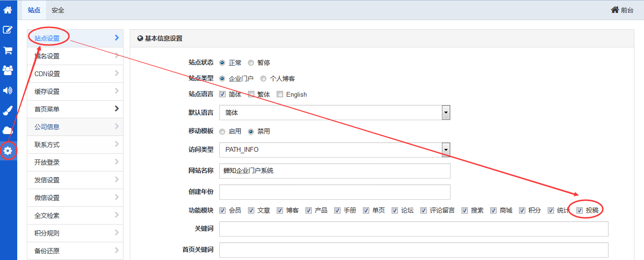This screenshot has width=644, height=260.
Task: Open the shopping cart icon in sidebar
Action: click(8, 50)
